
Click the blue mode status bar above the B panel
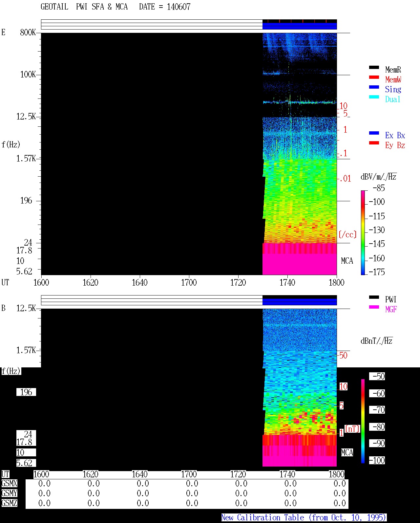(x=300, y=301)
